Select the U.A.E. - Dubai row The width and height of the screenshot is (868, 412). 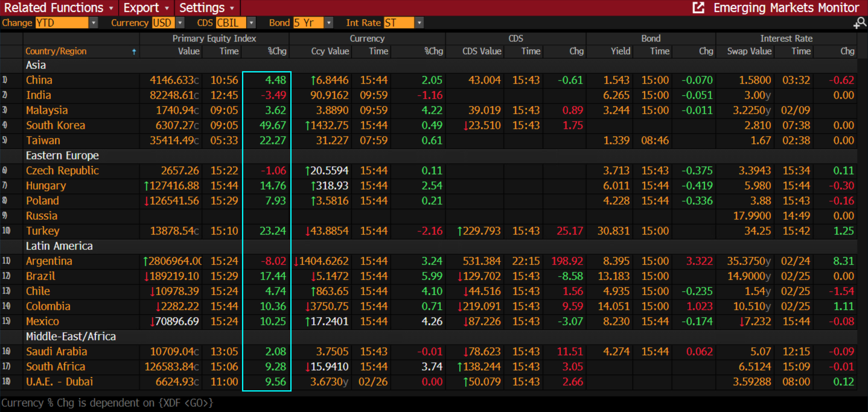click(x=59, y=382)
